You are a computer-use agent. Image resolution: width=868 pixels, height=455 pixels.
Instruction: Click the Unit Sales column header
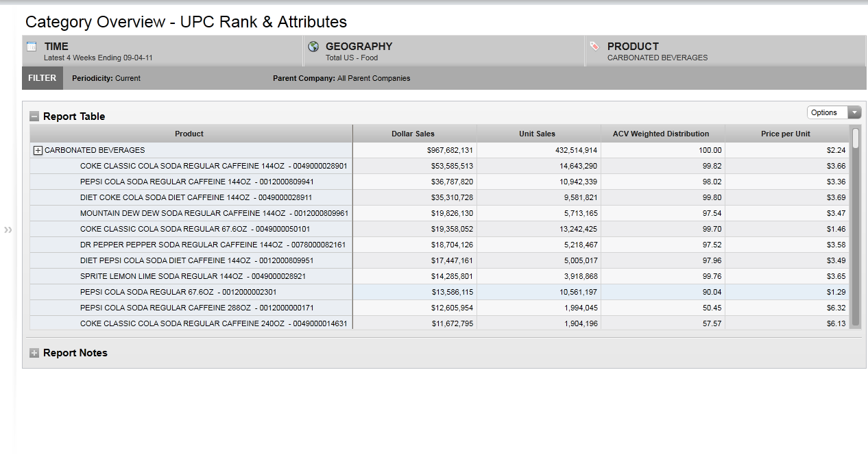pyautogui.click(x=538, y=134)
